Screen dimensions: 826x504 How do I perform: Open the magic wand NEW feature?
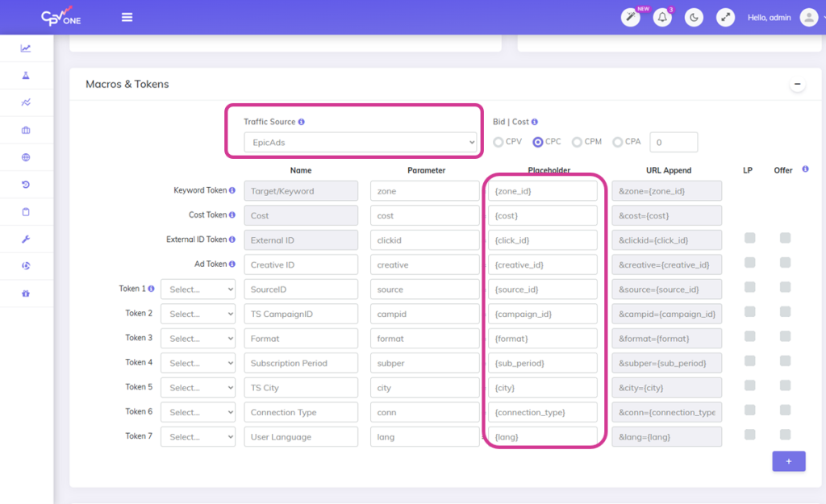(631, 18)
